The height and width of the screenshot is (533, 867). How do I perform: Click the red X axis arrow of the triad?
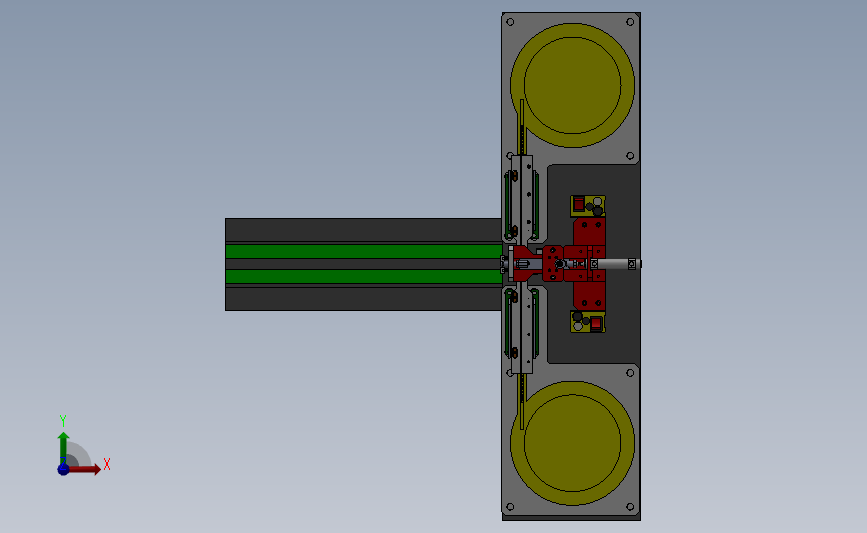[x=84, y=469]
